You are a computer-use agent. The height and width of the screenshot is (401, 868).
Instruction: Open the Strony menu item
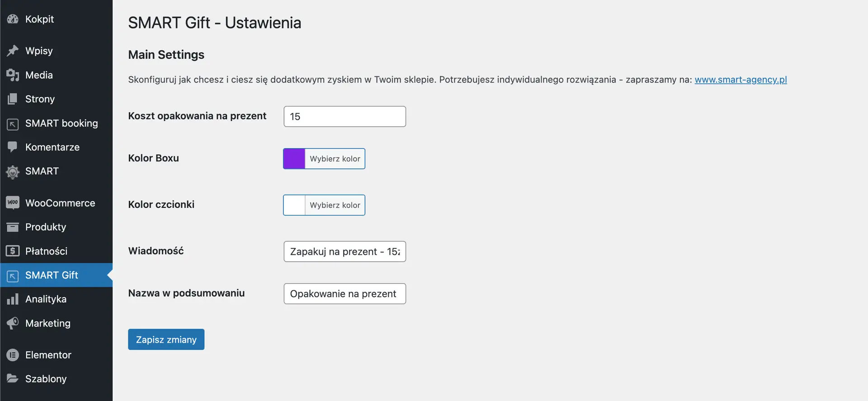(40, 99)
